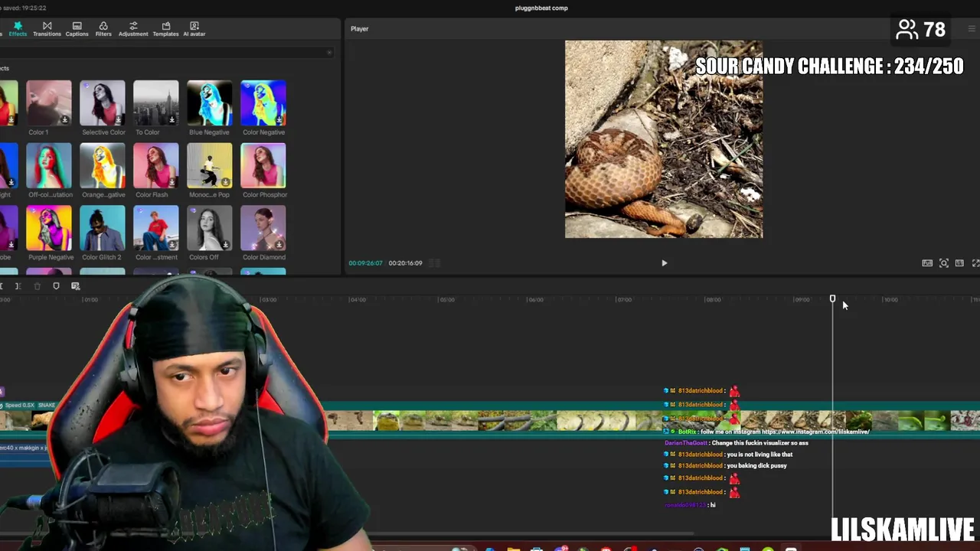Toggle full quality preview icon in Player
This screenshot has width=980, height=551.
927,263
